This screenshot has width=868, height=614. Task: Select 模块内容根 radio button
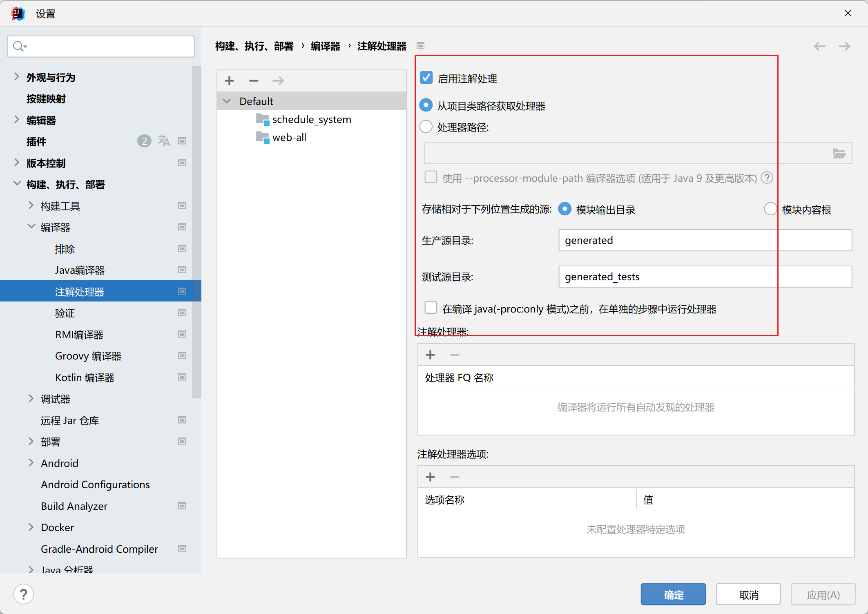pyautogui.click(x=770, y=209)
